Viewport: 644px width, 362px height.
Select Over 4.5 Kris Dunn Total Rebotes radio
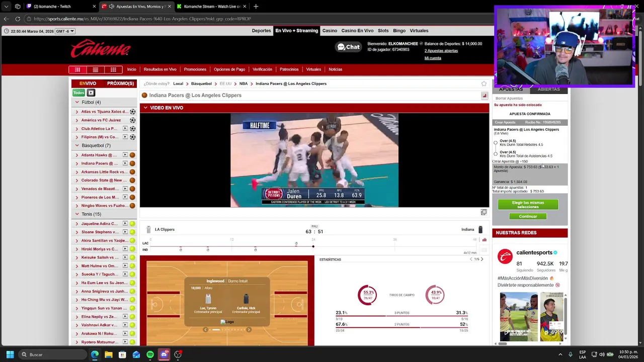(496, 143)
